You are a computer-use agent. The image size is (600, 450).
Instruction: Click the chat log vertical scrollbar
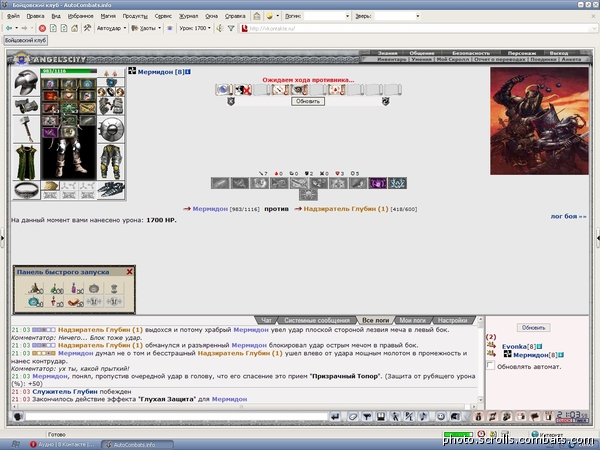coord(481,360)
